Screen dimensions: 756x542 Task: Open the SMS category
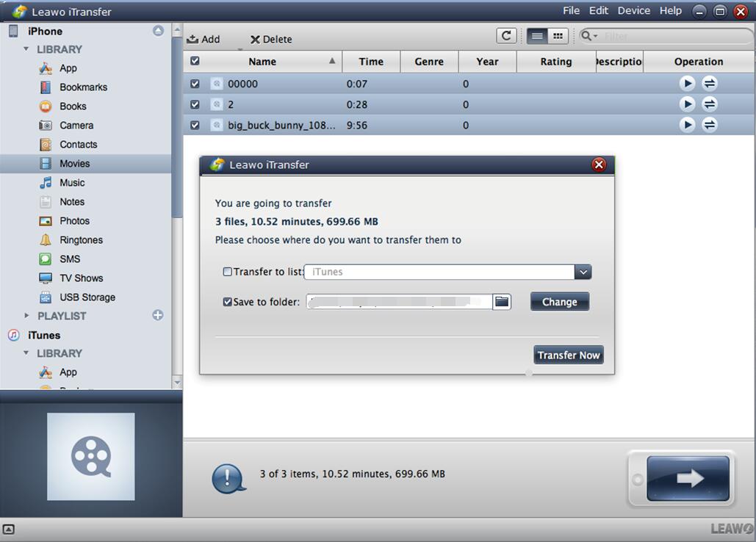pyautogui.click(x=69, y=259)
